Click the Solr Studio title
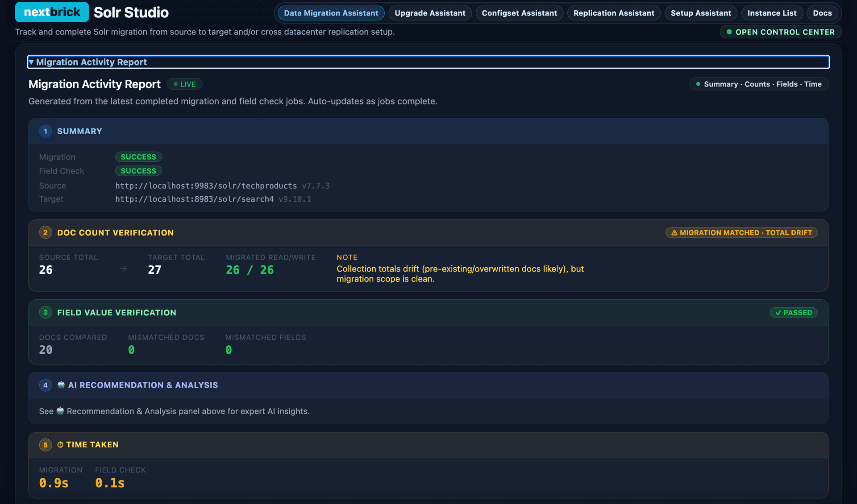Screen dimensions: 857x504 131,12
